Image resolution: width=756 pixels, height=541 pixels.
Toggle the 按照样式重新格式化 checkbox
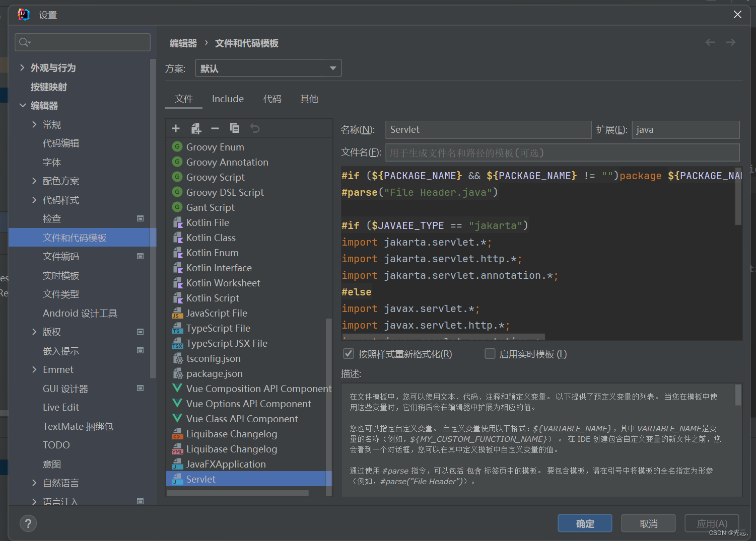coord(348,354)
